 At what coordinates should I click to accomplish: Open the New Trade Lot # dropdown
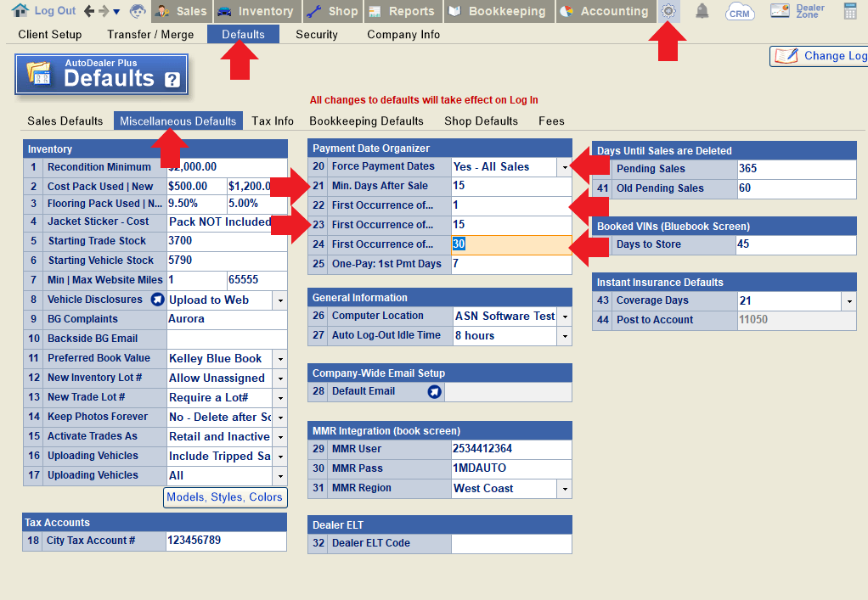280,398
